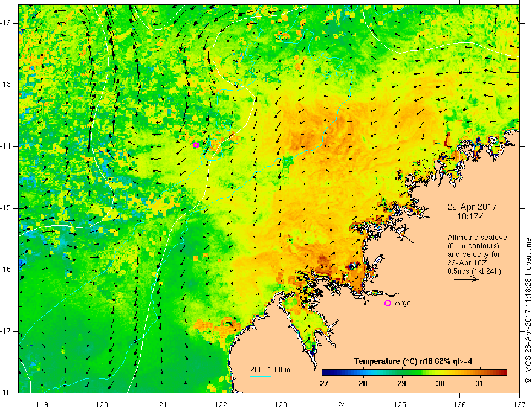
Task: Click latitude label '-14'
Action: [x=6, y=146]
